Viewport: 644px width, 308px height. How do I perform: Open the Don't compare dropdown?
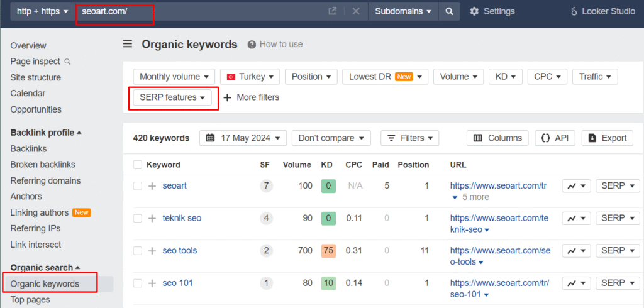[331, 138]
